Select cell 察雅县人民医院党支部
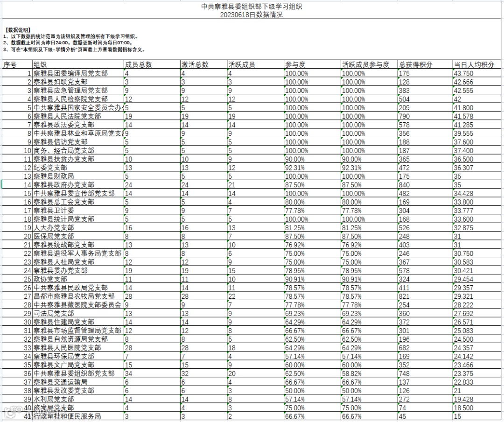This screenshot has width=504, height=422. click(78, 348)
